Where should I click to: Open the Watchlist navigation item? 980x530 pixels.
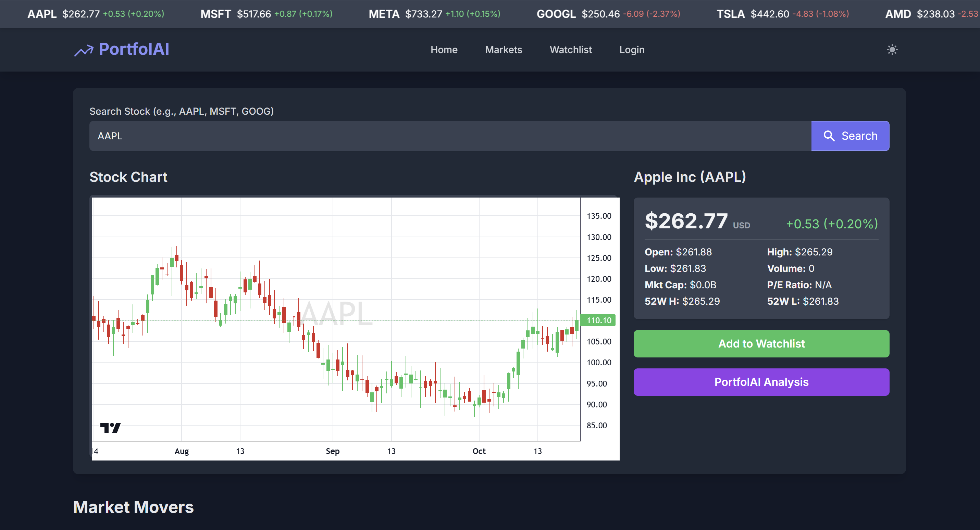pyautogui.click(x=571, y=50)
